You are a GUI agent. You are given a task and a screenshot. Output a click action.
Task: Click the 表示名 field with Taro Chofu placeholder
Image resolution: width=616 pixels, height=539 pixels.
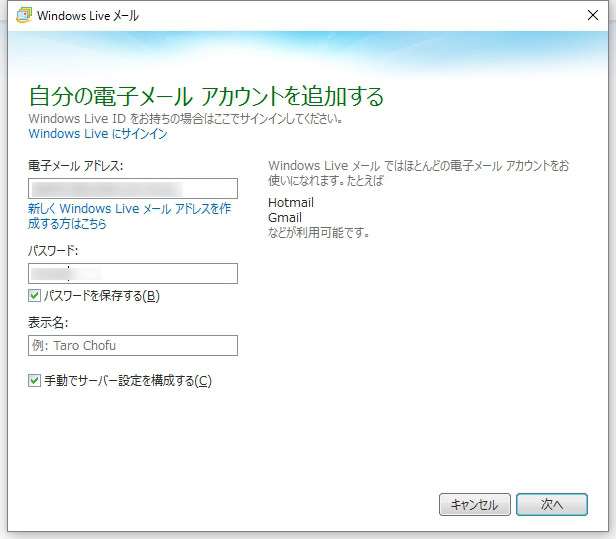tap(133, 346)
